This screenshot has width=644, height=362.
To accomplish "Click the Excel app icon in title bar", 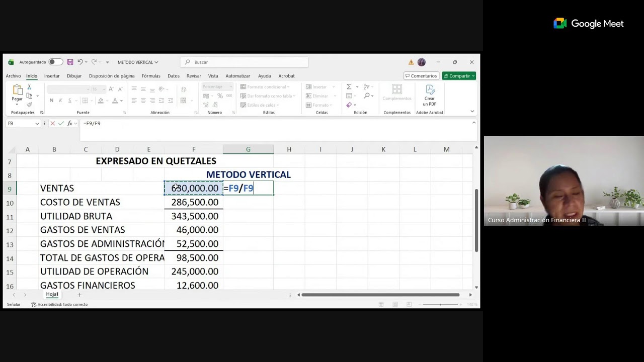I will click(x=11, y=62).
